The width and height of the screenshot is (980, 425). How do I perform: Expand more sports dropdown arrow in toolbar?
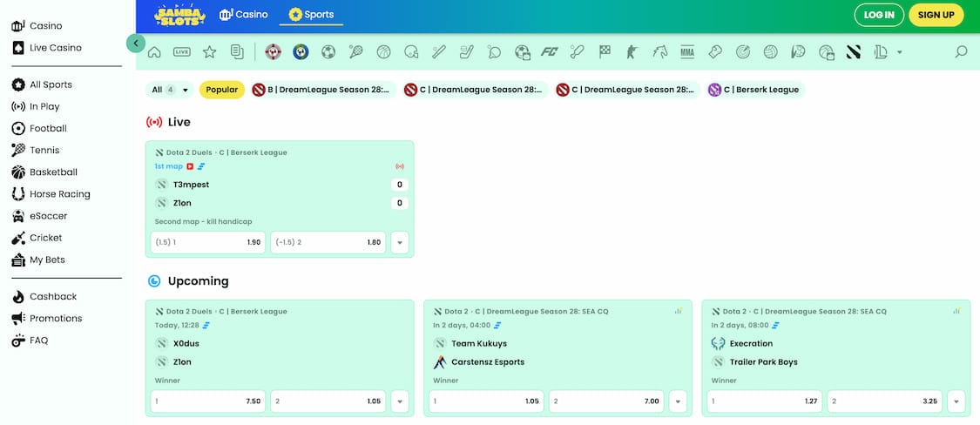pyautogui.click(x=899, y=52)
